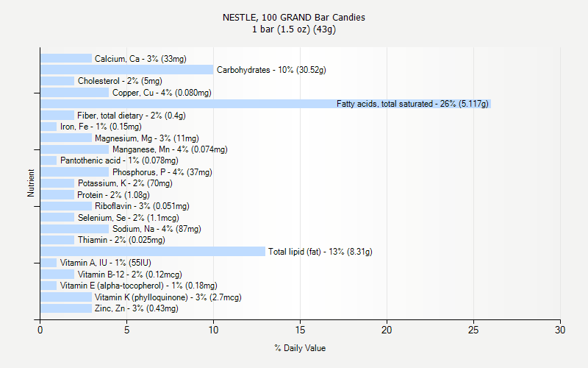
Task: Click the Potassium, K - 2% (70mg) label
Action: 125,183
